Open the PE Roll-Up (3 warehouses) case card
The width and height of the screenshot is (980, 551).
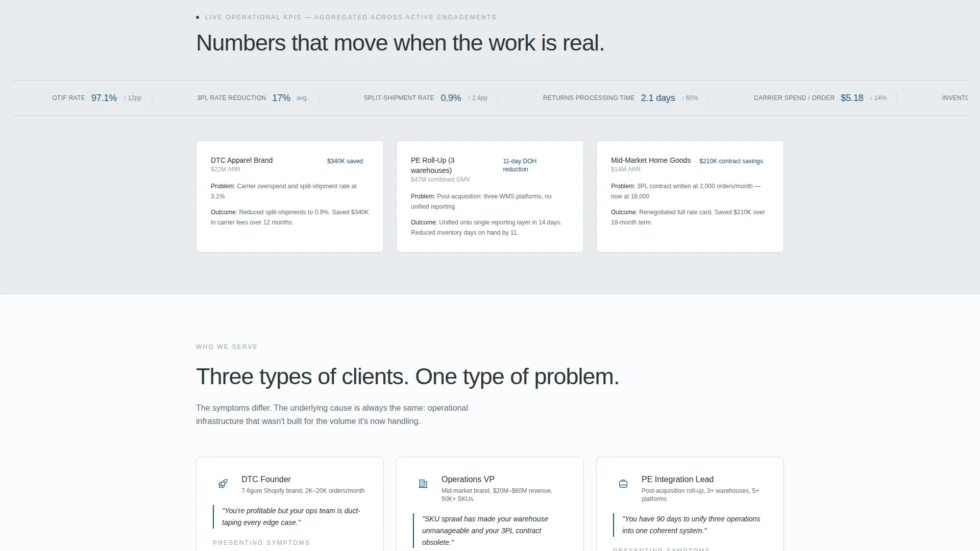point(490,196)
